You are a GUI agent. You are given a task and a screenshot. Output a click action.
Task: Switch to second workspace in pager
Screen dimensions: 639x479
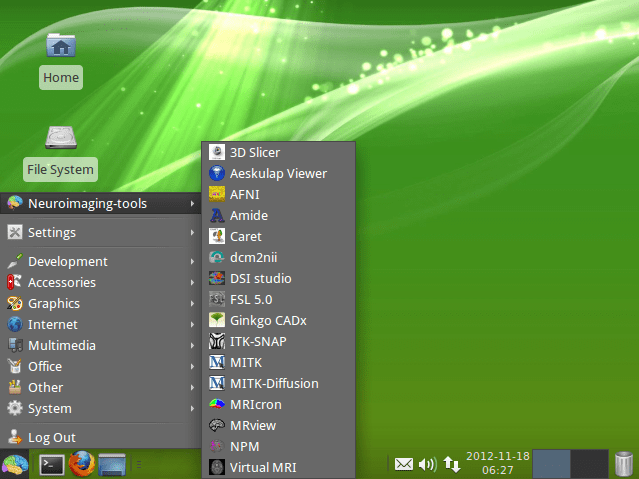coord(589,464)
